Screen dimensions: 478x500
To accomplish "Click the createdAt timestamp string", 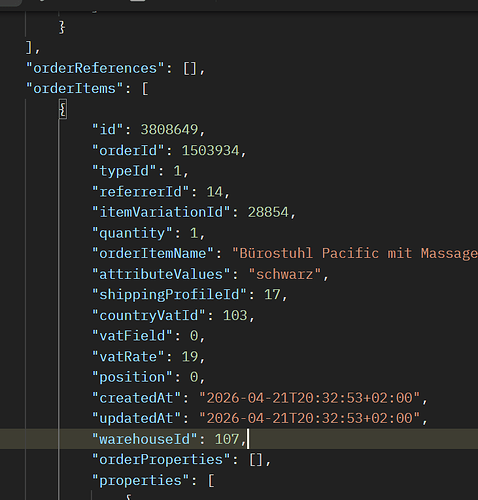I will pyautogui.click(x=309, y=398).
